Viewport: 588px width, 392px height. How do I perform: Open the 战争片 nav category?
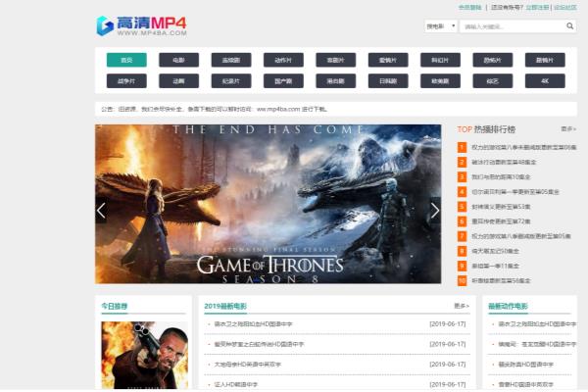[x=126, y=81]
